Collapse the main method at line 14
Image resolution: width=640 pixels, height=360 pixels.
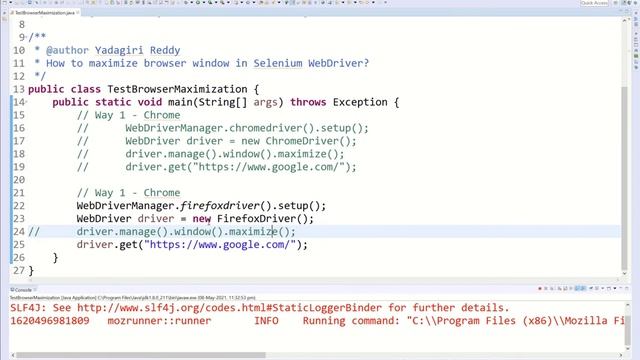coord(27,102)
